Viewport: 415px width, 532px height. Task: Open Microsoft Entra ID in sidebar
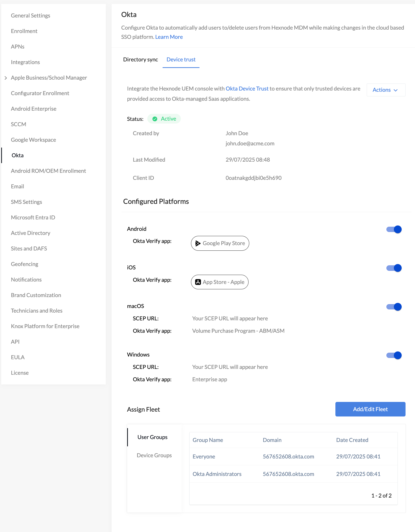pos(33,217)
